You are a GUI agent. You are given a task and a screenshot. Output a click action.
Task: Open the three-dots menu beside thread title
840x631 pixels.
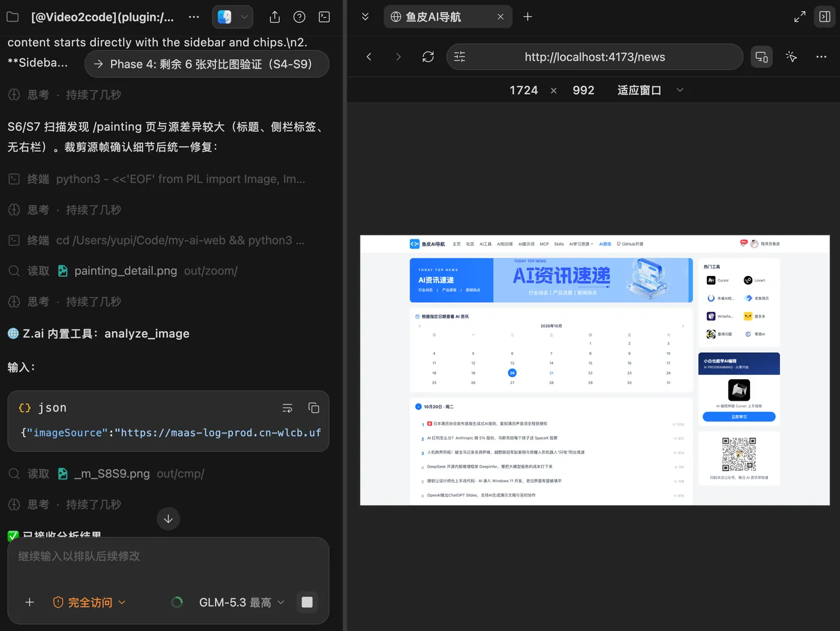pyautogui.click(x=194, y=17)
